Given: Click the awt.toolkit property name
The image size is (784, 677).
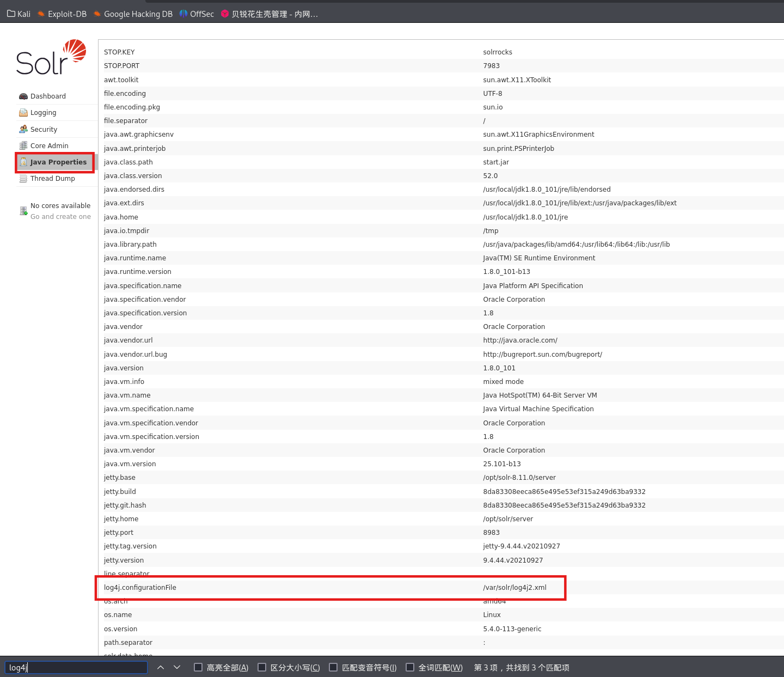Looking at the screenshot, I should click(x=121, y=80).
